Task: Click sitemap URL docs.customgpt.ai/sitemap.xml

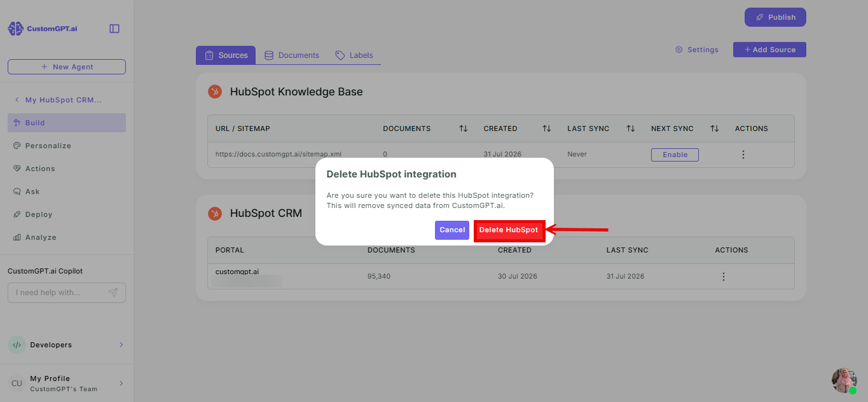Action: [279, 155]
